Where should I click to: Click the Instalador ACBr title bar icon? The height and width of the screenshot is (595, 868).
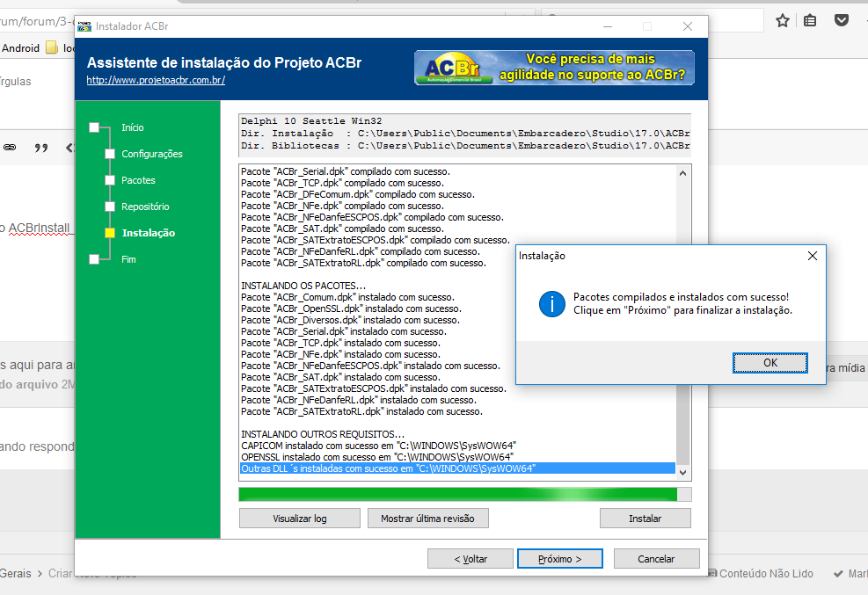84,26
